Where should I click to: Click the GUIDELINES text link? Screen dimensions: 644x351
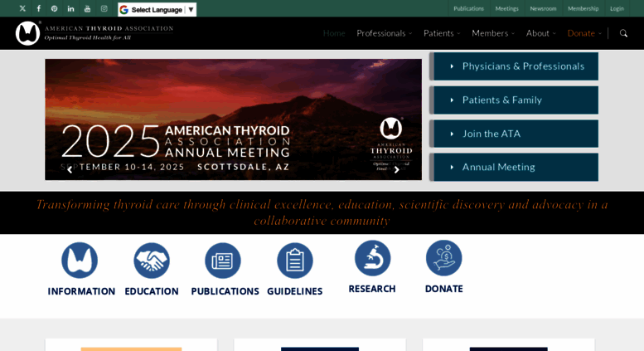pyautogui.click(x=295, y=291)
